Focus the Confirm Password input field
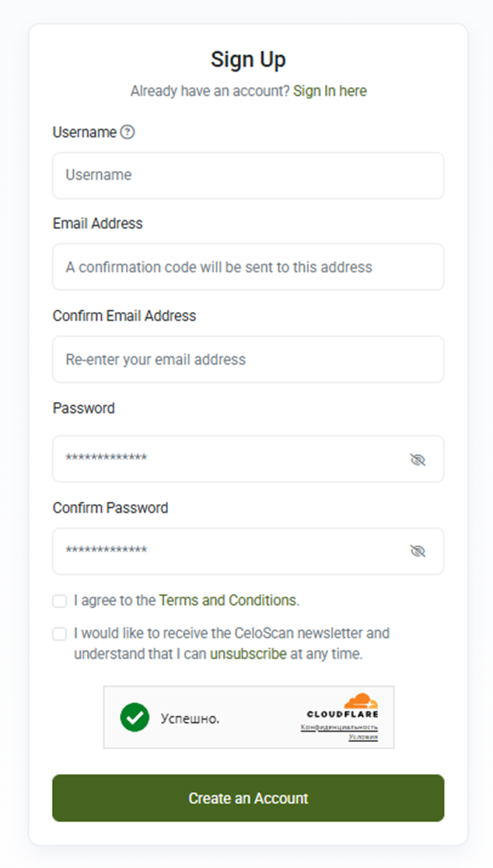493x868 pixels. point(233,551)
